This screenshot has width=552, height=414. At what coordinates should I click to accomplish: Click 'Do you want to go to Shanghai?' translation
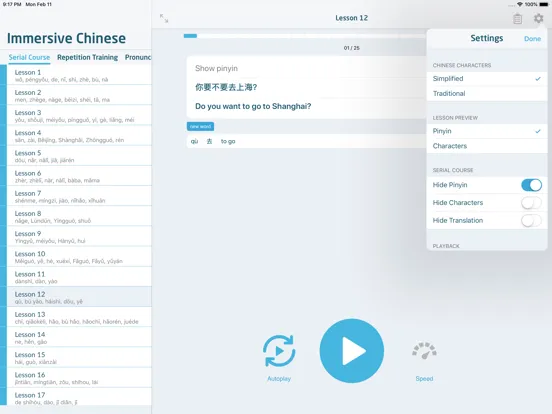(x=253, y=106)
